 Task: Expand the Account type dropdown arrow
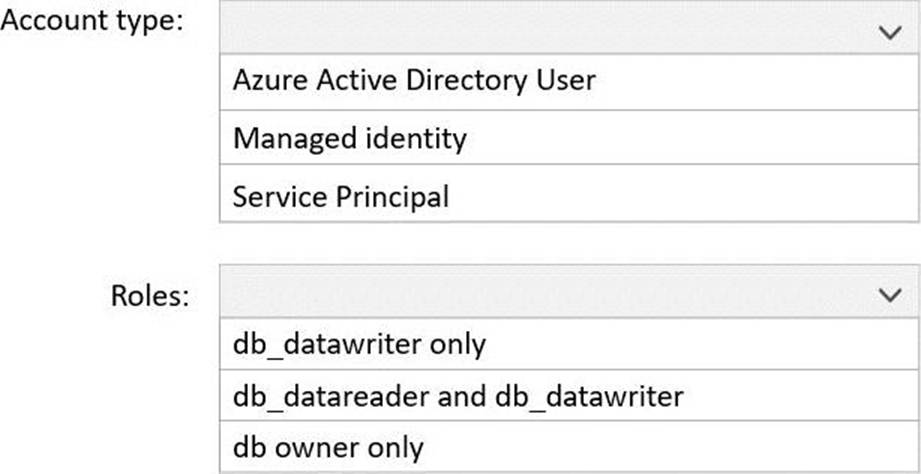(889, 32)
